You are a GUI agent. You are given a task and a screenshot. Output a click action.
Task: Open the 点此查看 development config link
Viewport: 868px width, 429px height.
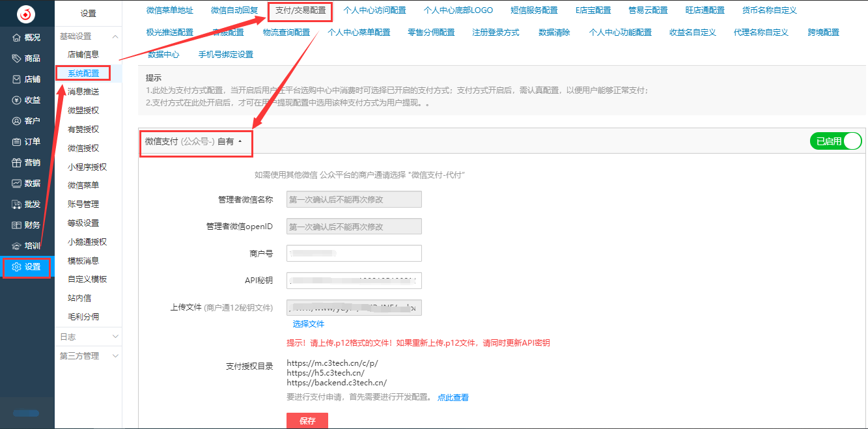click(x=453, y=397)
